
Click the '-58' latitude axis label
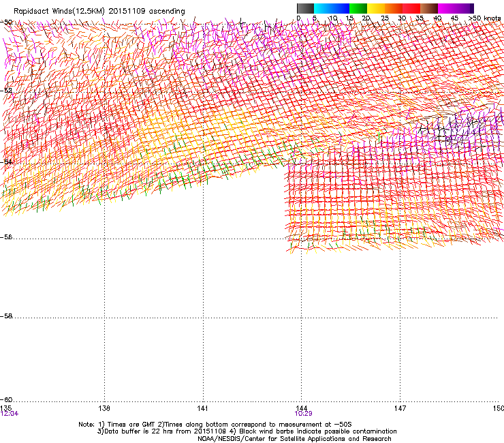pos(6,316)
